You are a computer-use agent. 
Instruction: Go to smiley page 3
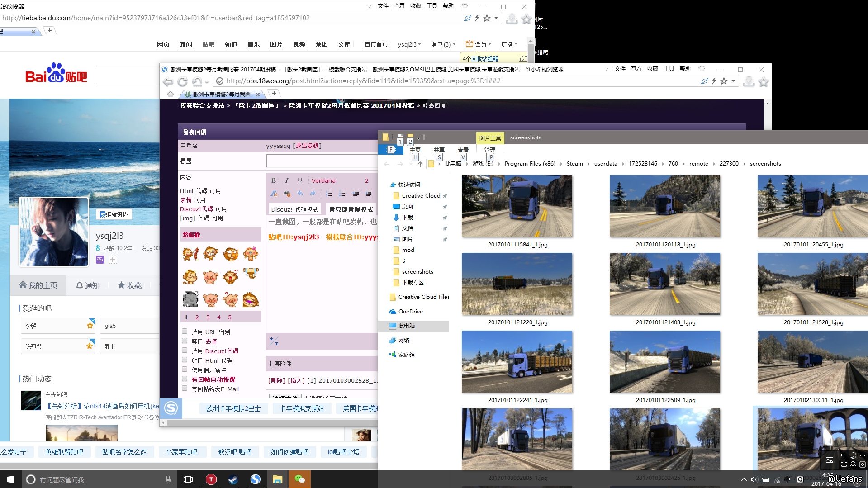[208, 317]
